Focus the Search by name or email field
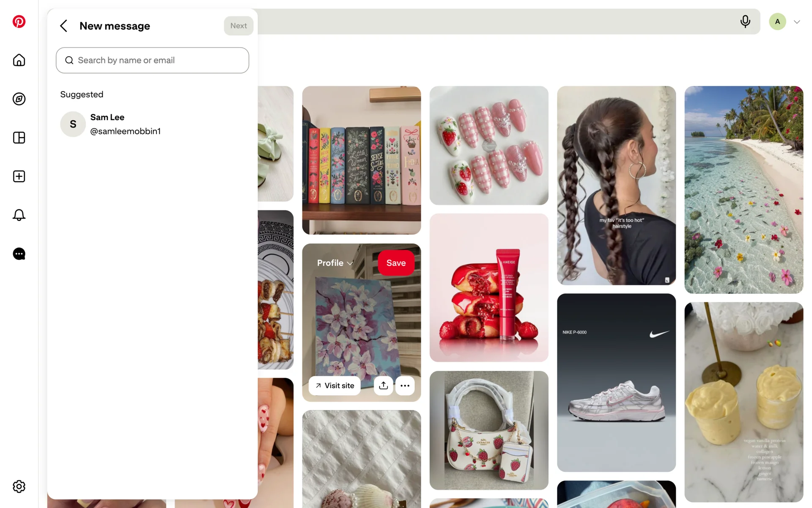Screen dimensions: 812x508 (x=152, y=60)
